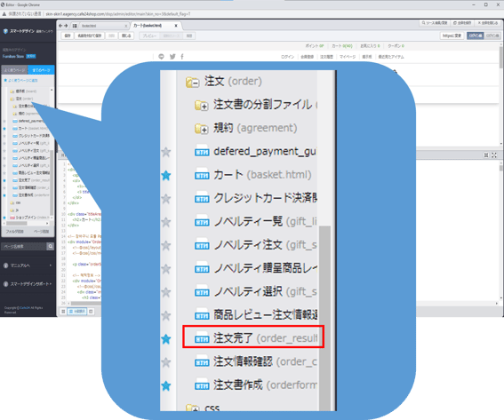Click the Twitter bird icon in preview
Screen dimensions: 504x420
(172, 57)
